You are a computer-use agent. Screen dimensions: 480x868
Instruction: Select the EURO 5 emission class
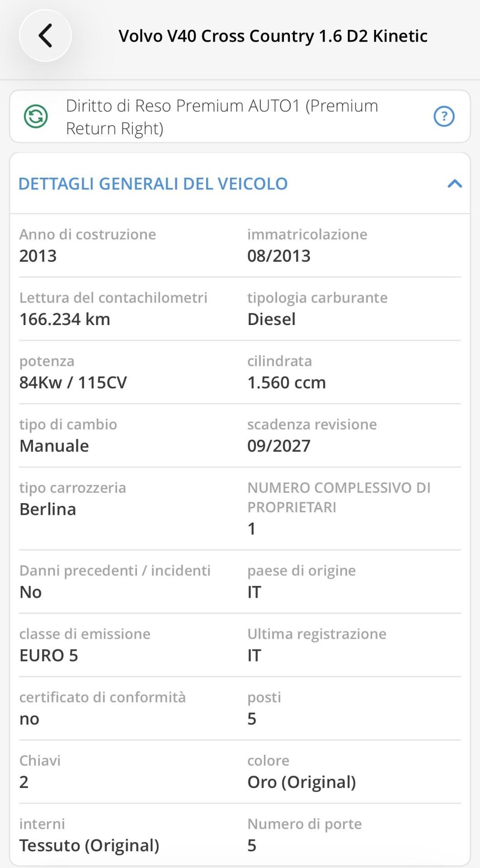click(49, 655)
